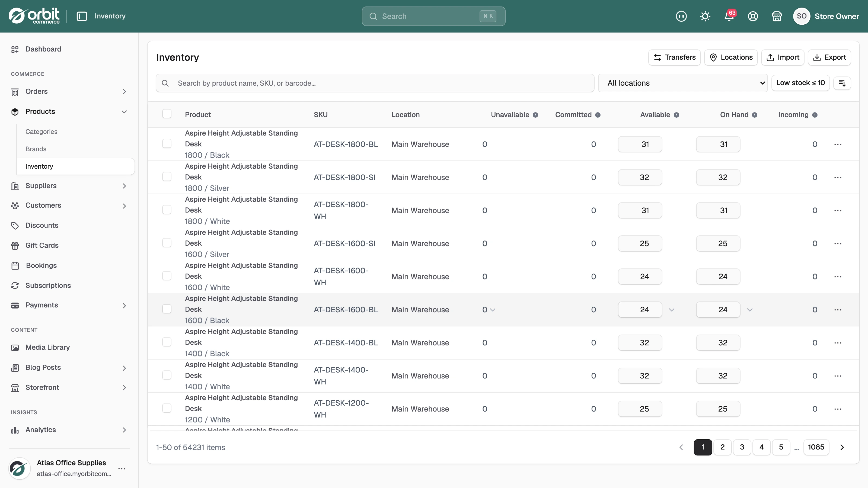The height and width of the screenshot is (488, 868).
Task: Click the product name, SKU, barcode search box
Action: [x=375, y=83]
